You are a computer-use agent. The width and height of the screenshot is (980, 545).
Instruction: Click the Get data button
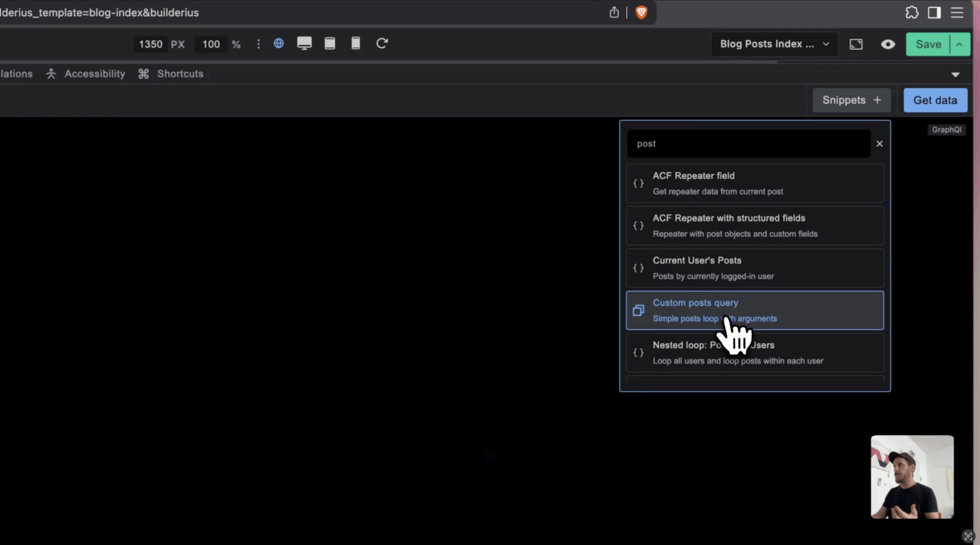(x=935, y=100)
